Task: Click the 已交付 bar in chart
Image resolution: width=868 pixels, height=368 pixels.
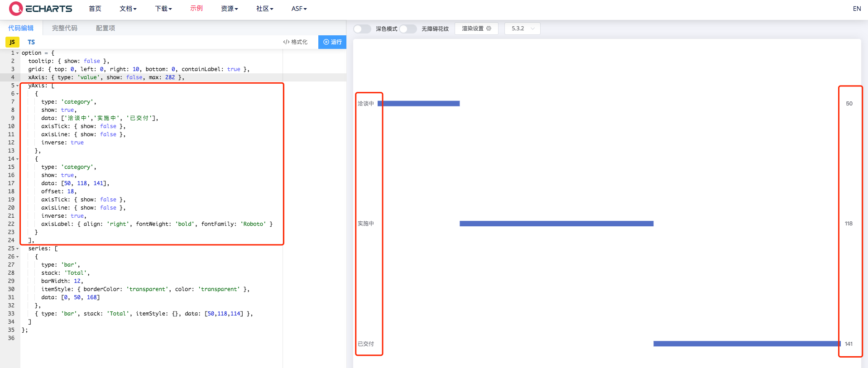Action: pyautogui.click(x=747, y=344)
